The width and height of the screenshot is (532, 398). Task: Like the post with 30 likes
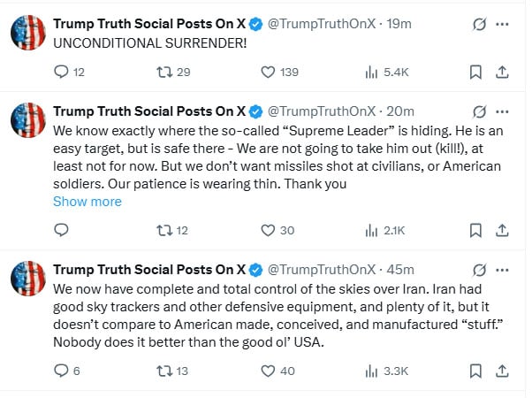pyautogui.click(x=268, y=230)
